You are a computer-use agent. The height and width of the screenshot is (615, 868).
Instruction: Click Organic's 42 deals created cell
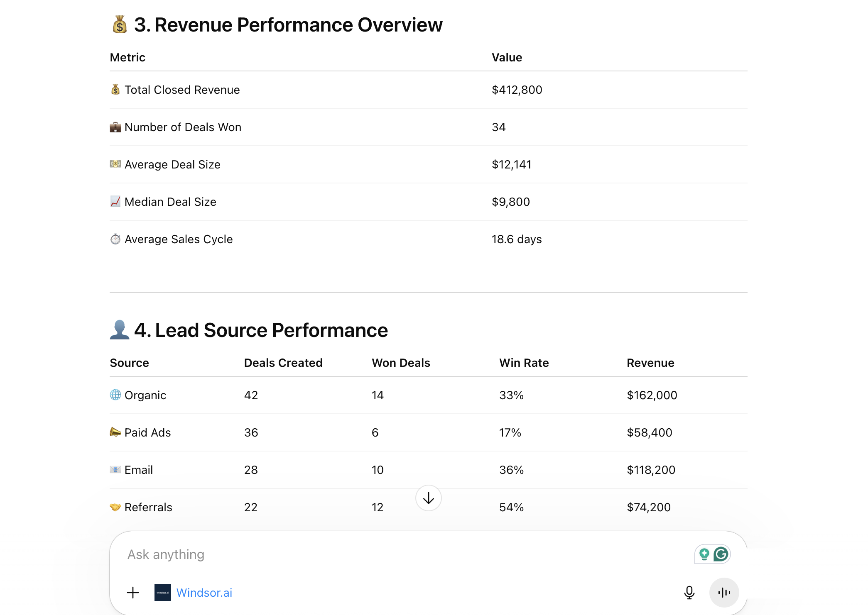coord(251,395)
